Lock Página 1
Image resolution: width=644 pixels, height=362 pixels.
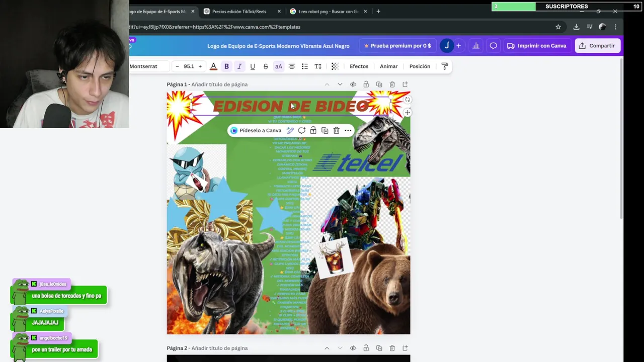click(x=366, y=84)
